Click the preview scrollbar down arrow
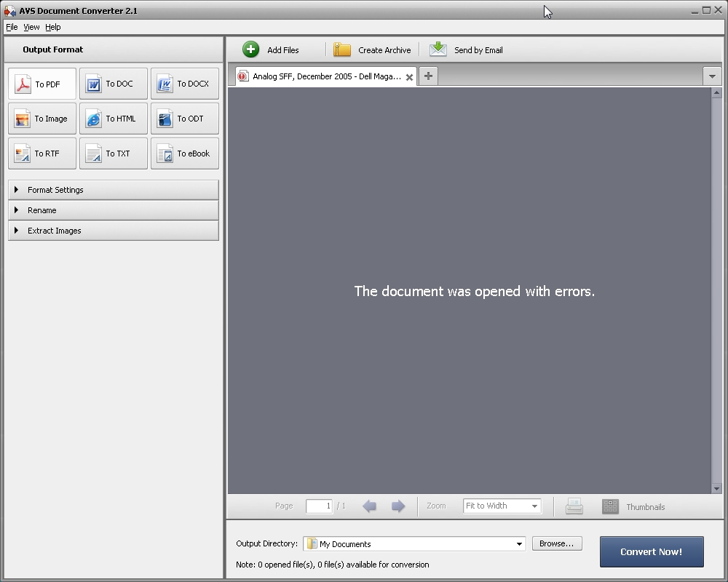 pos(716,488)
